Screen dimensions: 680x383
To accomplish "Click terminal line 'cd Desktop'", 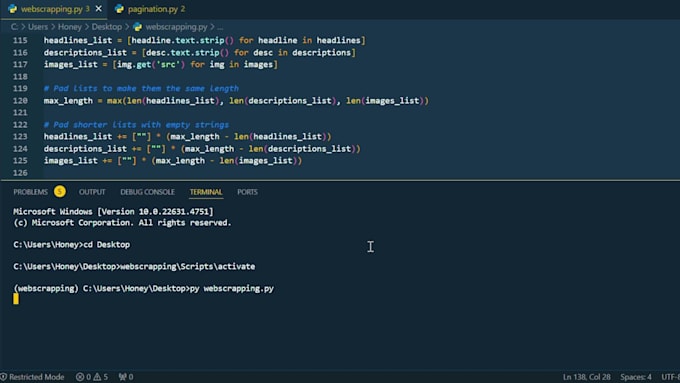I will tap(107, 245).
